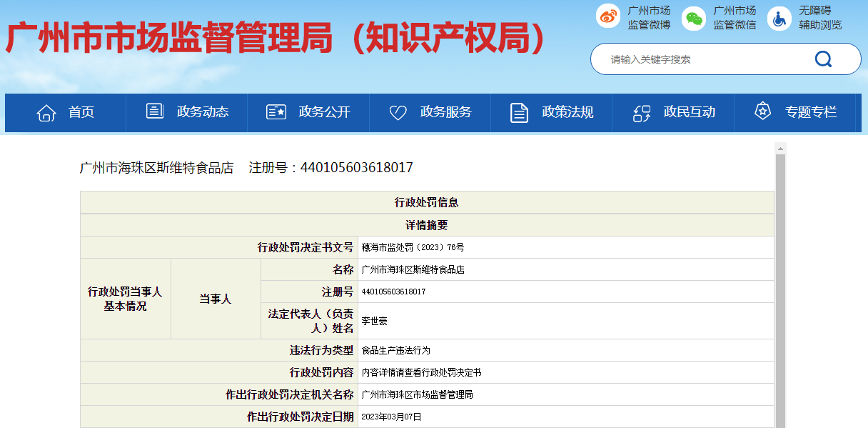Click the exchange icon beside 政民互动
The image size is (868, 428).
point(642,112)
